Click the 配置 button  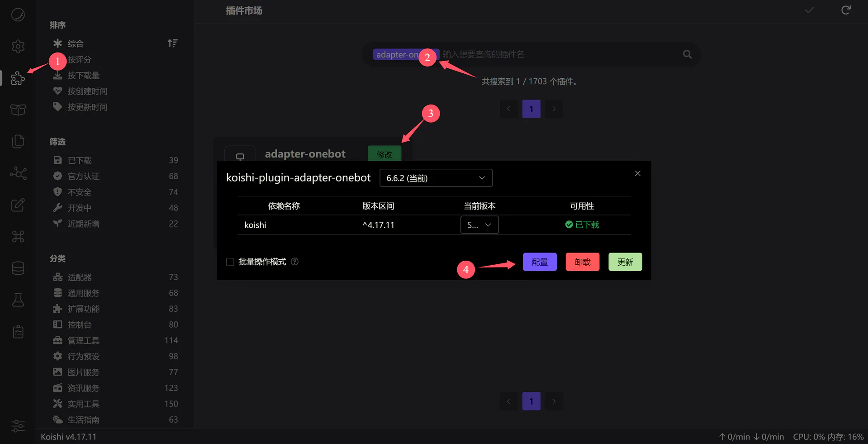[540, 262]
